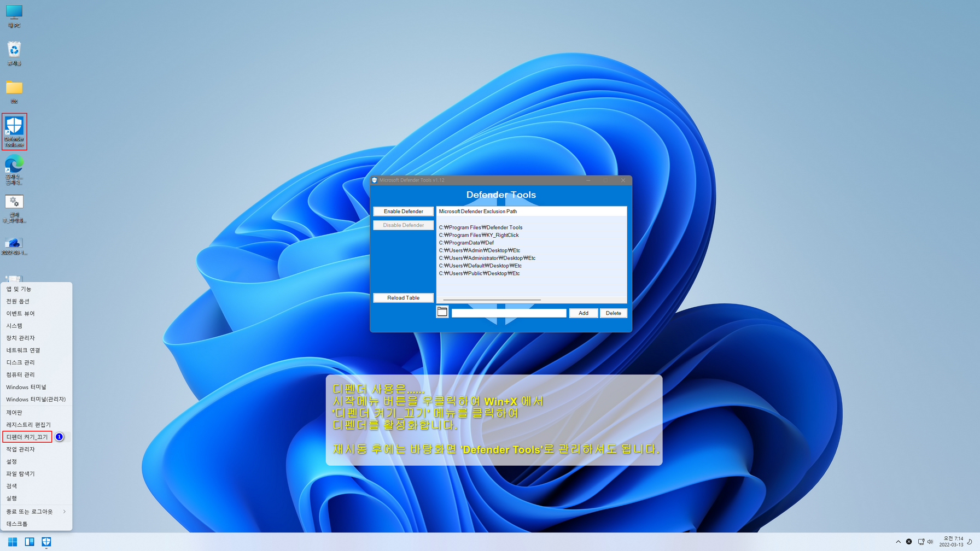Open 장치 관리자 menu entry
The height and width of the screenshot is (551, 980).
[x=36, y=338]
